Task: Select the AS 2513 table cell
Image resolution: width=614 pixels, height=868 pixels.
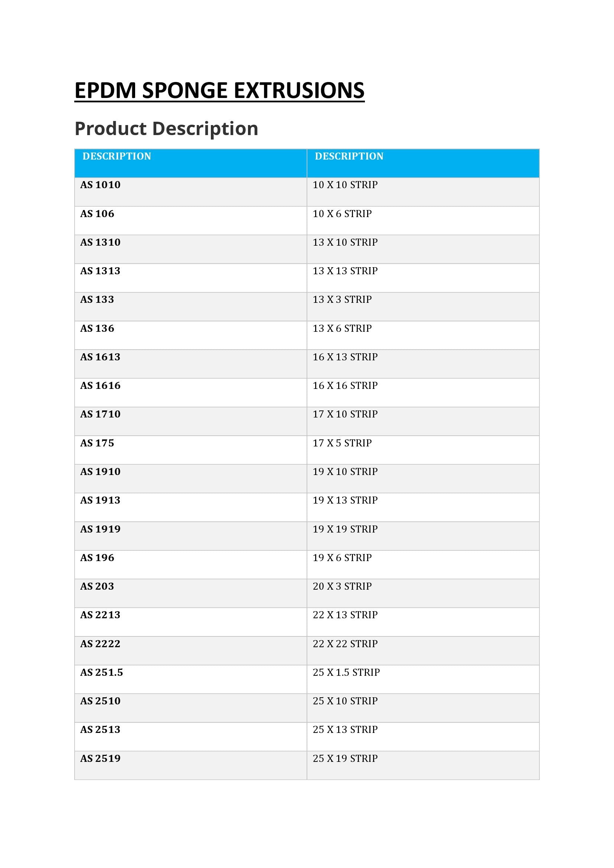Action: 100,730
